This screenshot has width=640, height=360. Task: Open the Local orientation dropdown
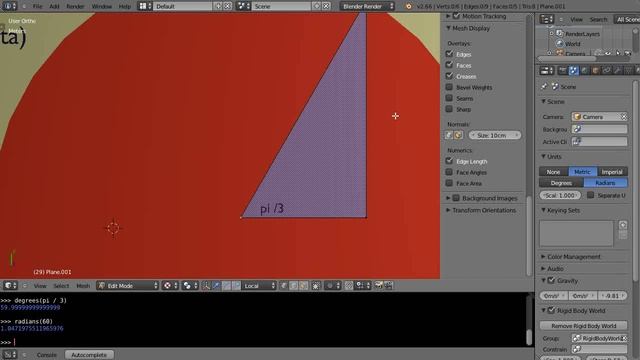tap(260, 286)
